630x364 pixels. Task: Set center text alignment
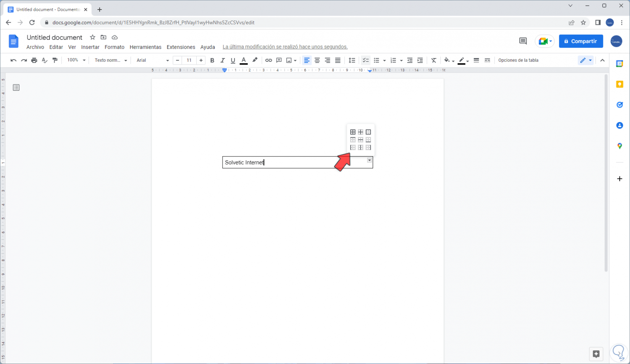(x=317, y=60)
